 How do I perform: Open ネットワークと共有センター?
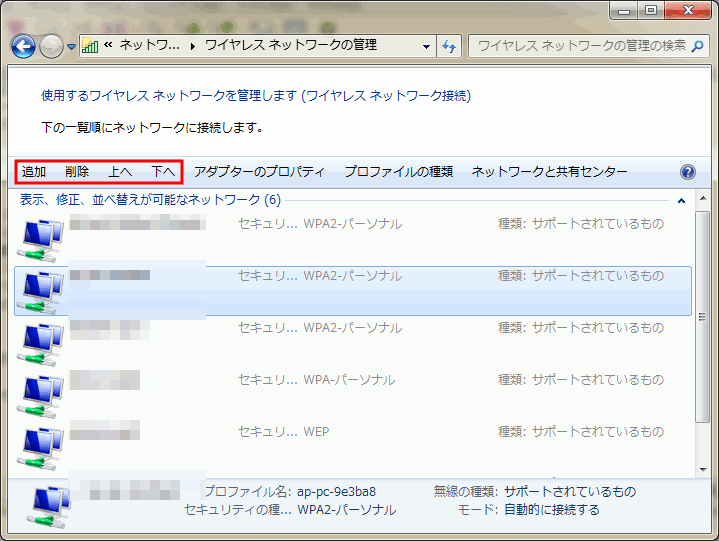[549, 172]
